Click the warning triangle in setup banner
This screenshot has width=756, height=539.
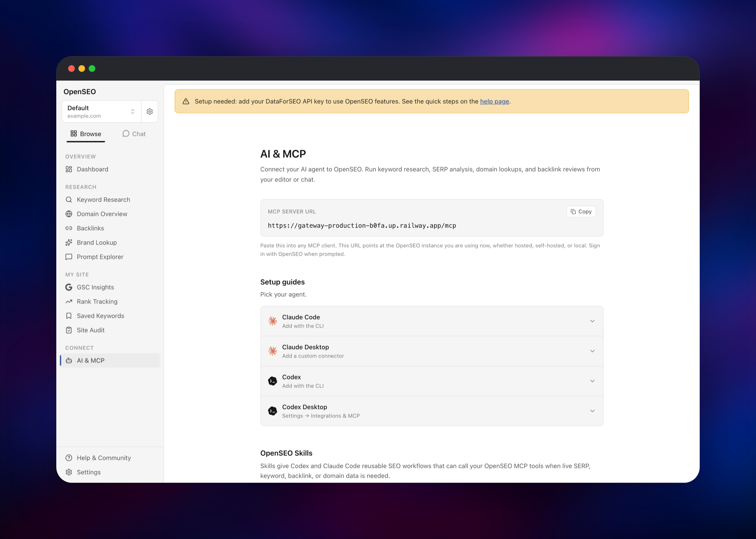186,101
